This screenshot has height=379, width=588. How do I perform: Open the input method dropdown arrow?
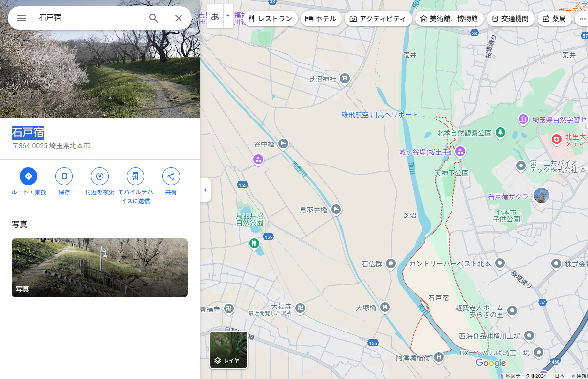[228, 16]
